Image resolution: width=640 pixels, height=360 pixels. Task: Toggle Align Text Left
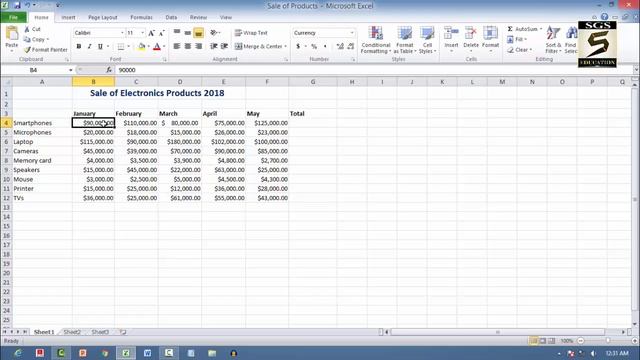(x=177, y=46)
